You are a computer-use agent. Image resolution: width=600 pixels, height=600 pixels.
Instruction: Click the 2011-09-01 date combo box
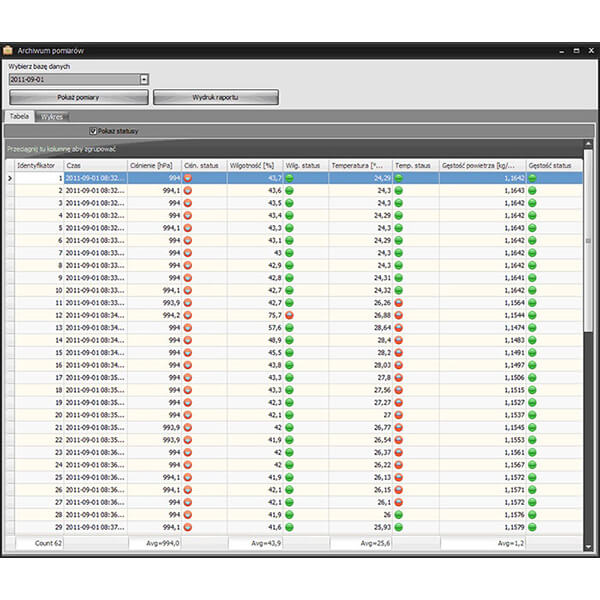coord(72,78)
